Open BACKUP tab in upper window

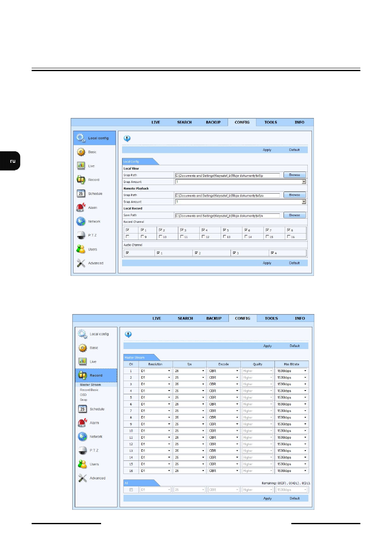(x=213, y=123)
